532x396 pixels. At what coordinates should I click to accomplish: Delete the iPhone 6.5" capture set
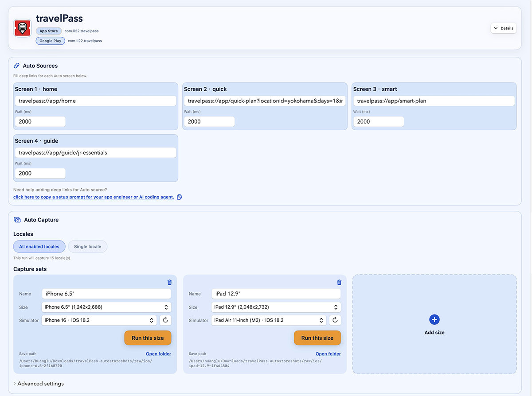pos(169,282)
